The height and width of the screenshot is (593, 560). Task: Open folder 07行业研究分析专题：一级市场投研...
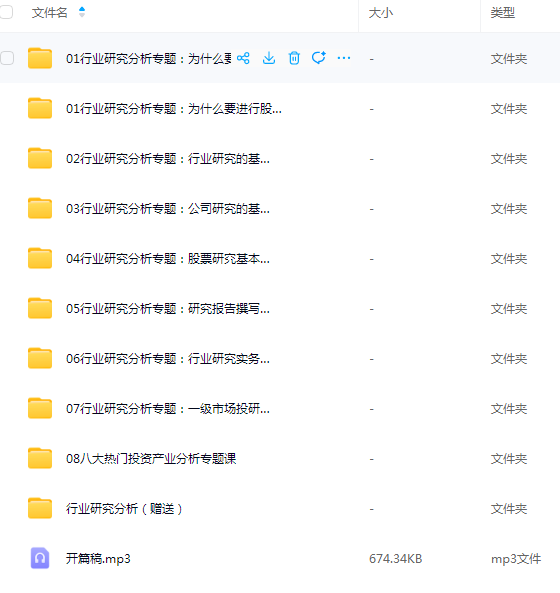[168, 408]
